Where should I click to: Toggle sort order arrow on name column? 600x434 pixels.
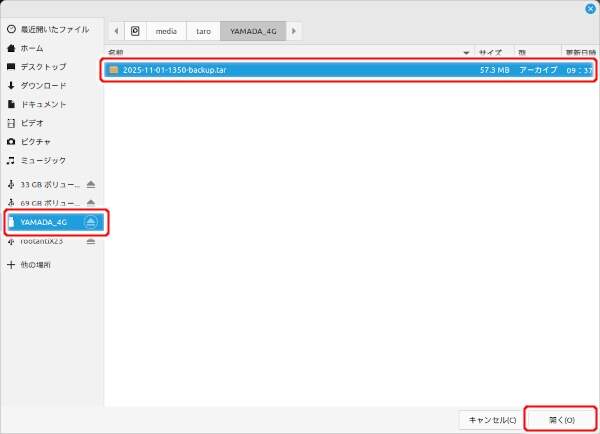tap(466, 52)
